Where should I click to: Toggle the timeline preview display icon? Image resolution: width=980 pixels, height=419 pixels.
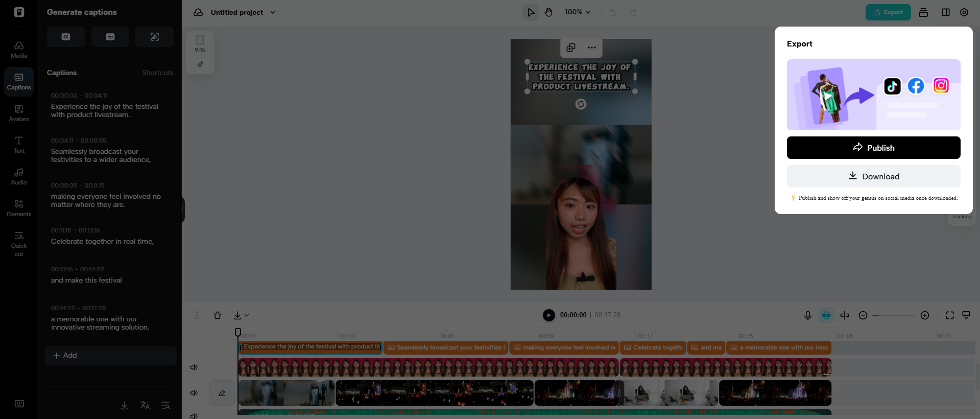coord(966,315)
